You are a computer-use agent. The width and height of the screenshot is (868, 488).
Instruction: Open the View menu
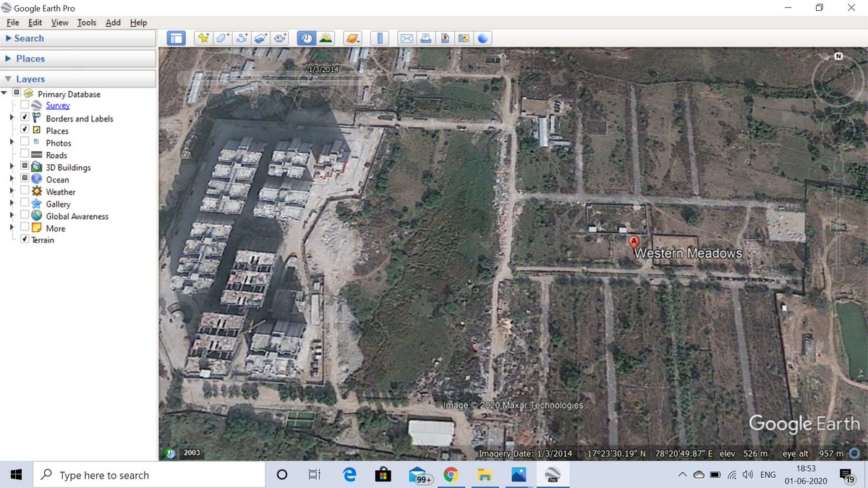60,22
